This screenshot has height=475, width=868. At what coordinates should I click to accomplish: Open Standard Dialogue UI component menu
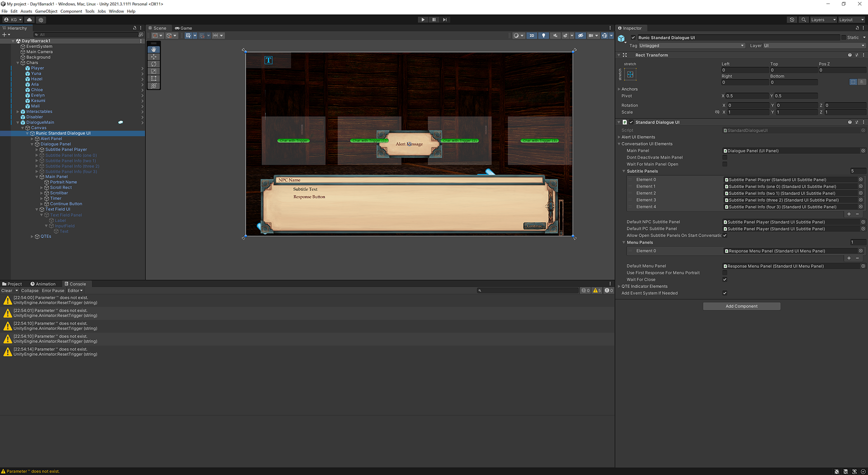pos(863,122)
